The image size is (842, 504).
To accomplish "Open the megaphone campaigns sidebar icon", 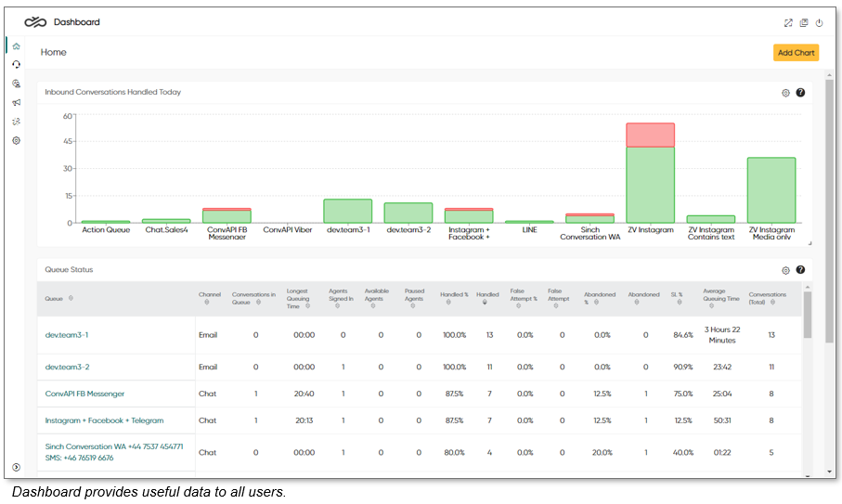I will 16,102.
